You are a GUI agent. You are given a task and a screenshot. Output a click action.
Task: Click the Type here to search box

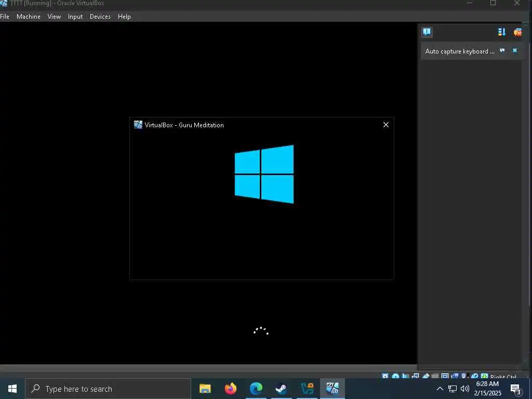tap(108, 389)
